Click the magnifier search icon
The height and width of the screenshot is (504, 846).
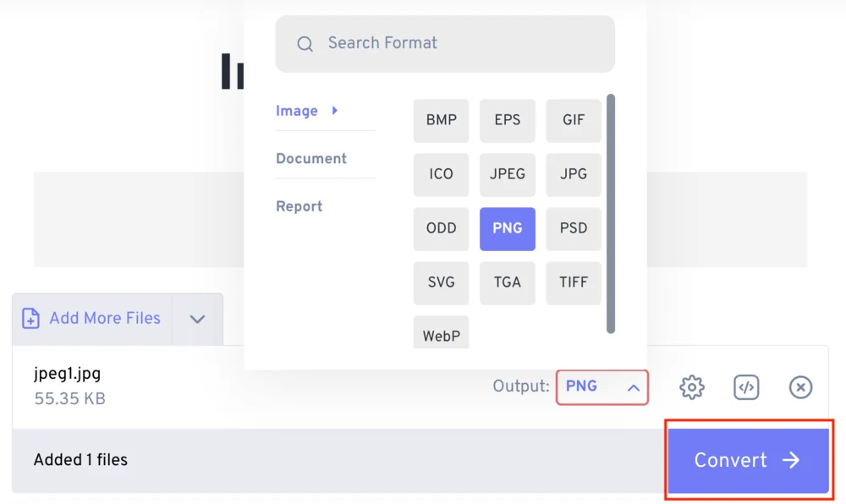click(305, 44)
